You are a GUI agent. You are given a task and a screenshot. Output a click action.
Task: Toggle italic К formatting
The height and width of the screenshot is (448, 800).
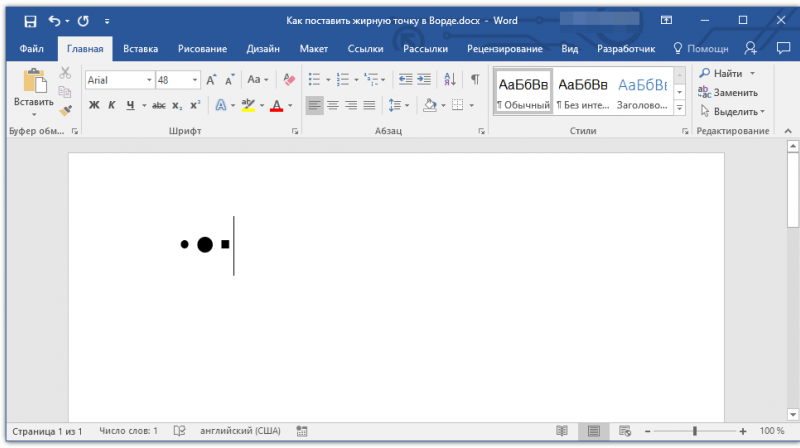[112, 105]
